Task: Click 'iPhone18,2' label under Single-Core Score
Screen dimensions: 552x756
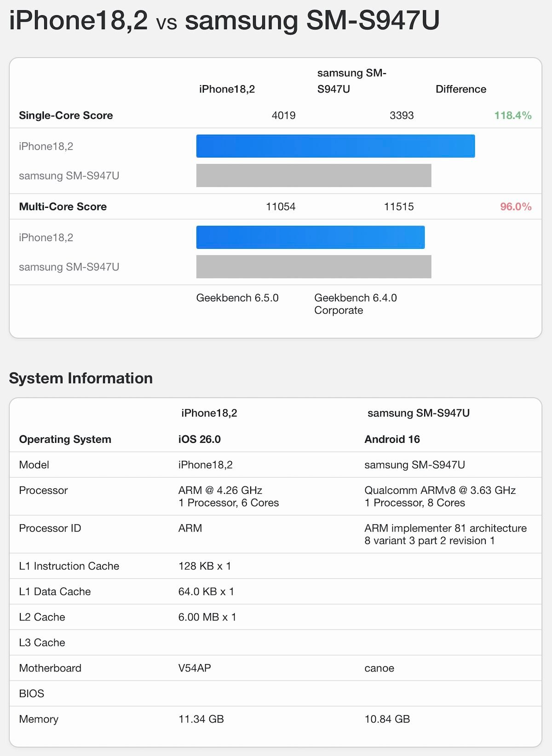Action: (x=46, y=146)
